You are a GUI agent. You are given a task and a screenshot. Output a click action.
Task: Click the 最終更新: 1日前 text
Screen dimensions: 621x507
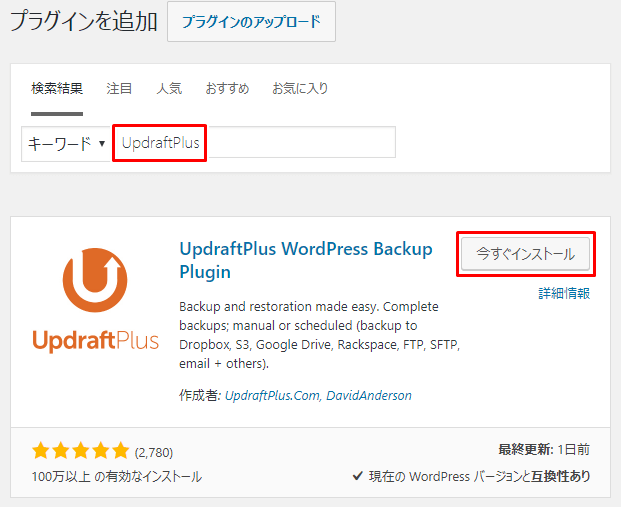coord(544,450)
